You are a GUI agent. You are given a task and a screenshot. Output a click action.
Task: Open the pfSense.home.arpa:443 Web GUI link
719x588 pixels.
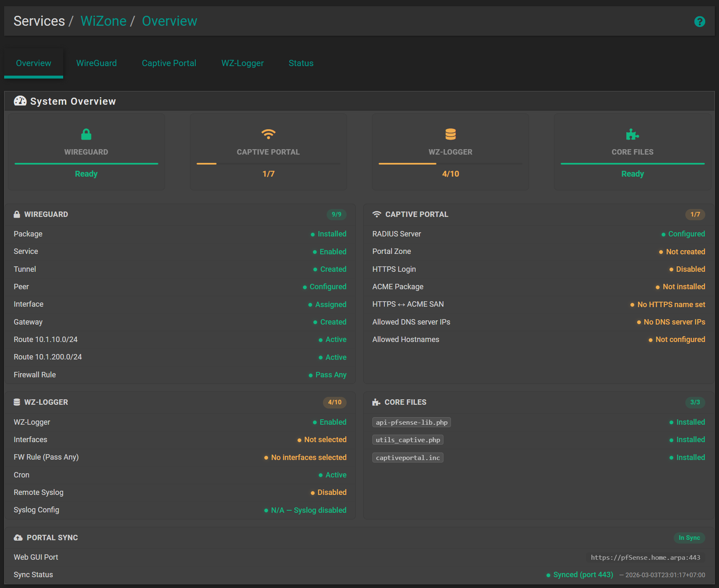click(x=645, y=557)
